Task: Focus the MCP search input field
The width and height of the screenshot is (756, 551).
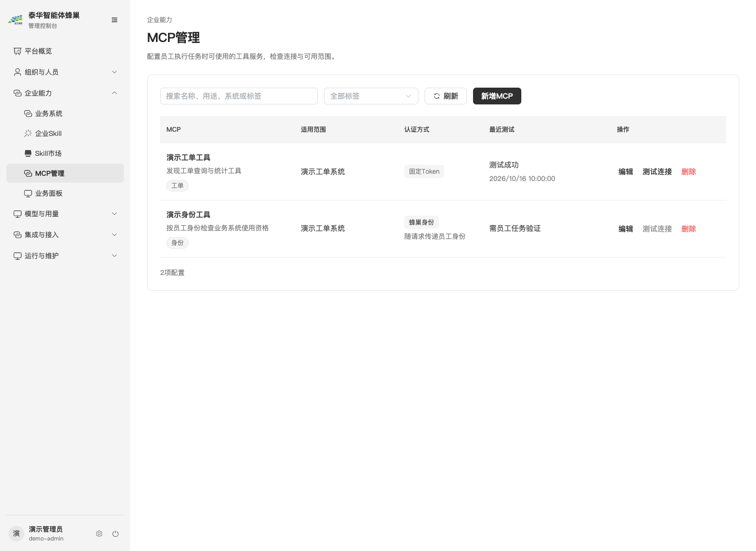Action: (x=239, y=96)
